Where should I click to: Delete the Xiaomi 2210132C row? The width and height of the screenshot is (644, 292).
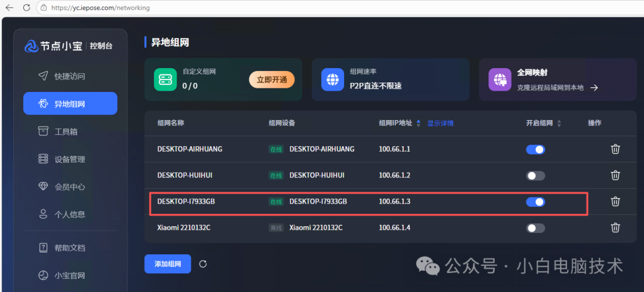[615, 228]
